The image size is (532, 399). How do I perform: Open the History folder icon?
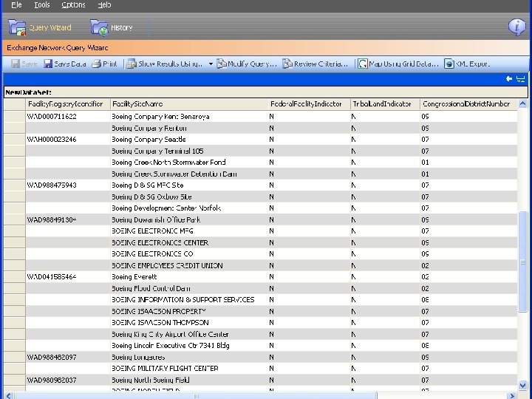(x=99, y=28)
